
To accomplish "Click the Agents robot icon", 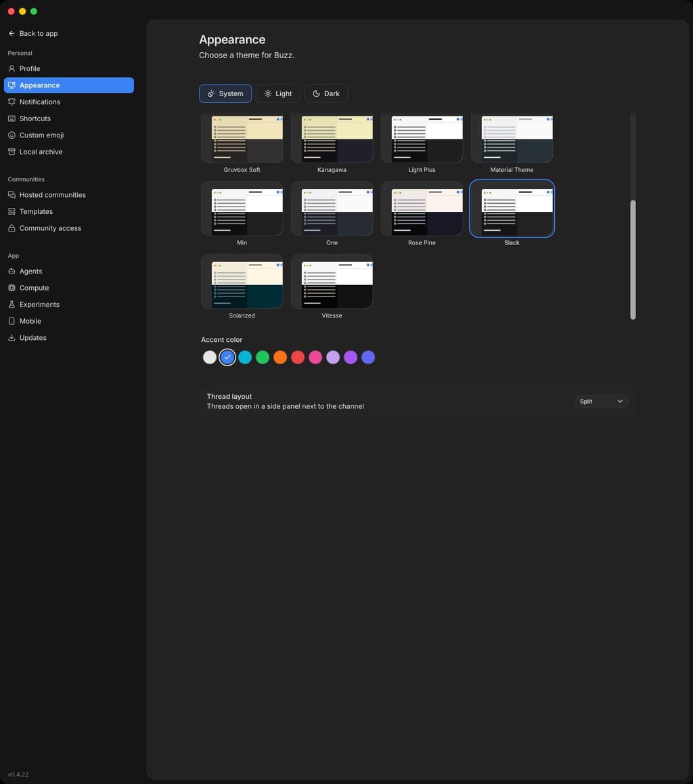I will pyautogui.click(x=12, y=271).
